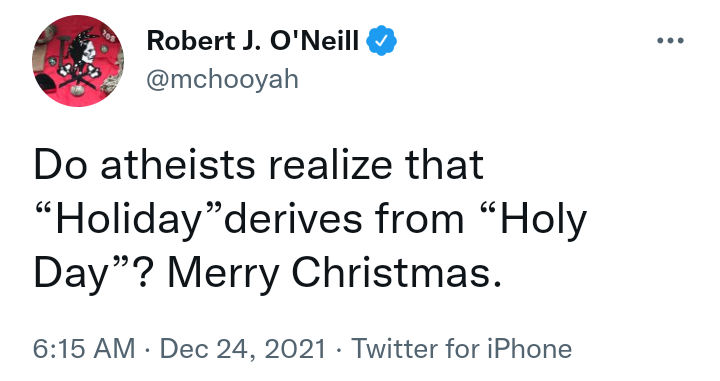Click the year "2021" in the footer
Image resolution: width=720 pixels, height=381 pixels.
[x=295, y=348]
